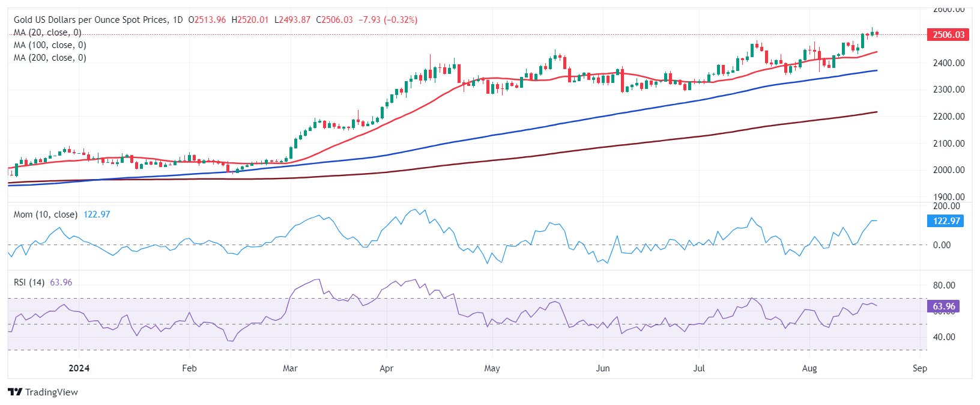980x405 pixels.
Task: Select the MA (100, close, 0) legend
Action: point(50,45)
